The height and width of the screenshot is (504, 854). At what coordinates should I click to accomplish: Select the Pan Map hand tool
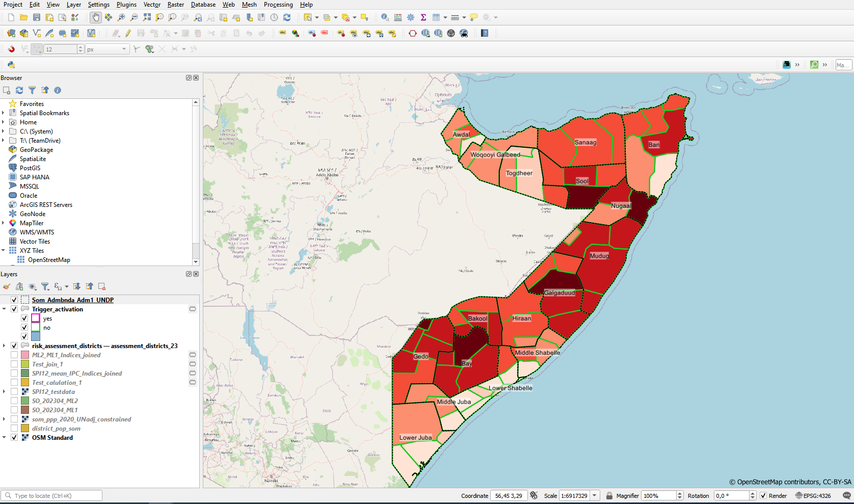point(96,17)
